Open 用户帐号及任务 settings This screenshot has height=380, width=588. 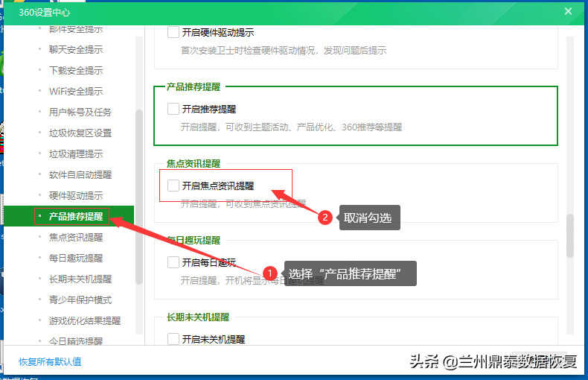pos(80,113)
